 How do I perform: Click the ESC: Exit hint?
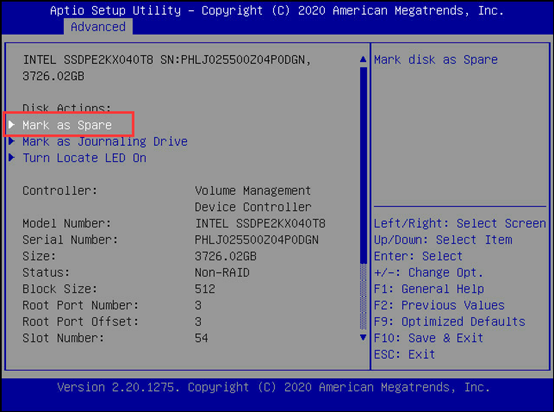pyautogui.click(x=404, y=354)
